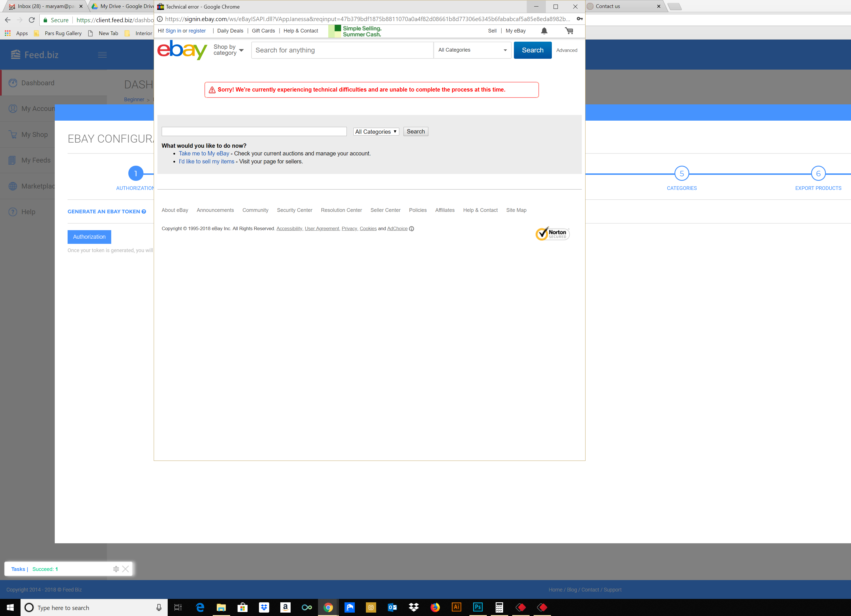Click the saved password key icon
This screenshot has width=851, height=616.
[579, 19]
